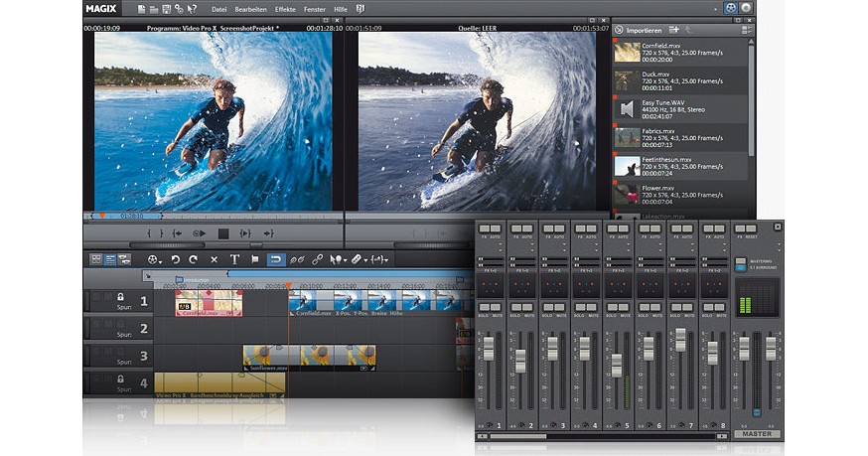The image size is (868, 456).
Task: Play the range in the program monitor
Action: 245,233
